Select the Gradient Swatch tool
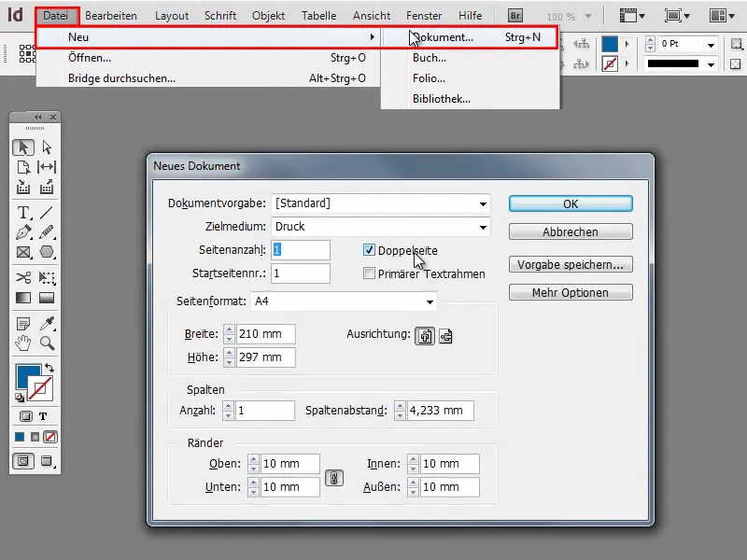 pos(22,298)
